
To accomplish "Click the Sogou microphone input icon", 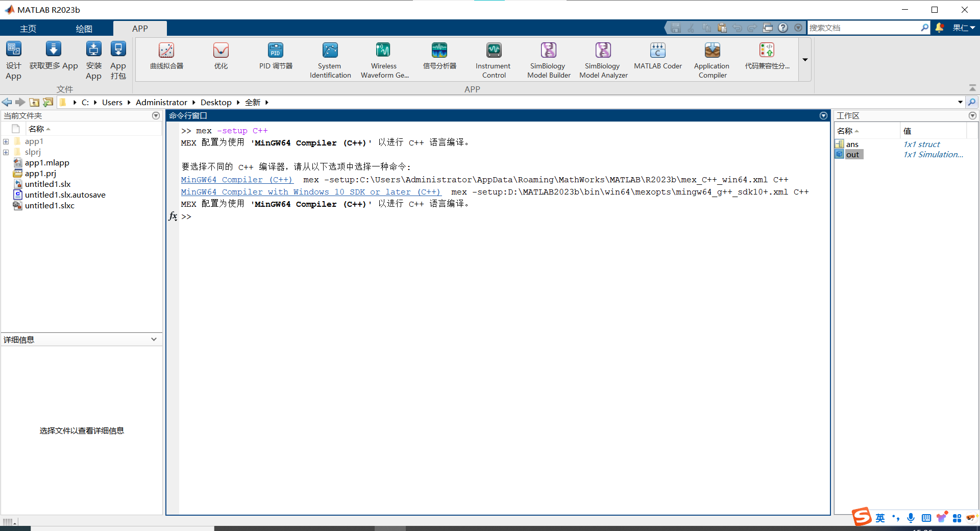I will [x=911, y=518].
